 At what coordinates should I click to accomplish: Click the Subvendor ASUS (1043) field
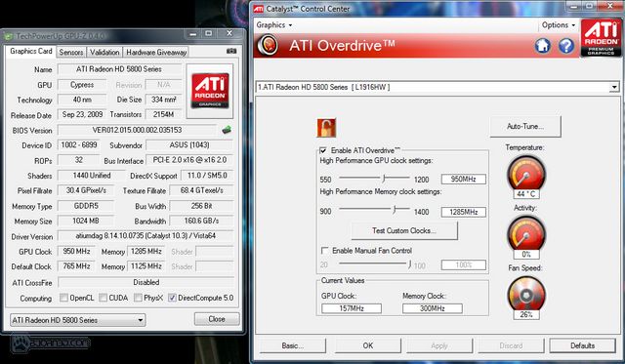click(189, 145)
